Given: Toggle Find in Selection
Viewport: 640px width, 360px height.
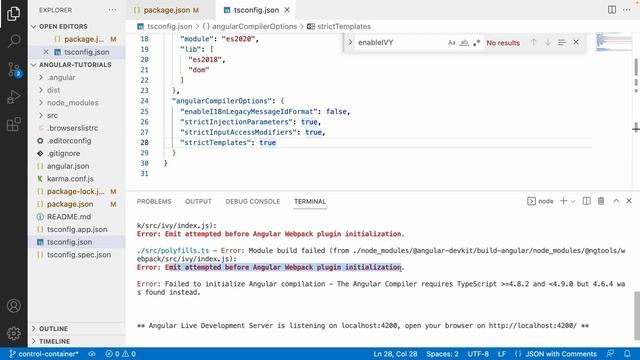Looking at the screenshot, I should [562, 42].
